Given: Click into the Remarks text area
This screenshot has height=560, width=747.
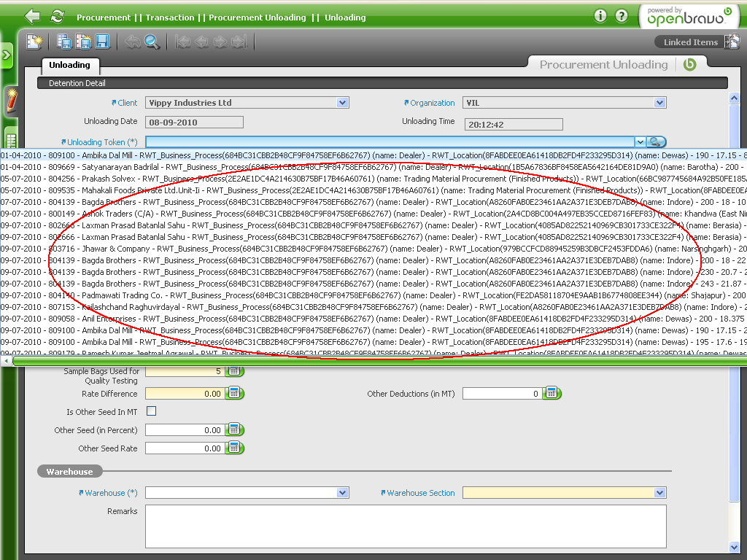Looking at the screenshot, I should pos(405,526).
